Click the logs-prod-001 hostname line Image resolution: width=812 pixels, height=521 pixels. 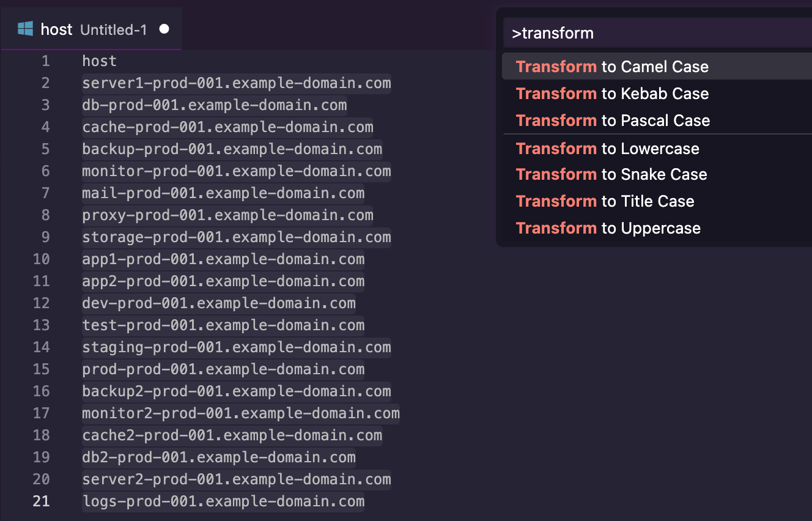tap(223, 501)
